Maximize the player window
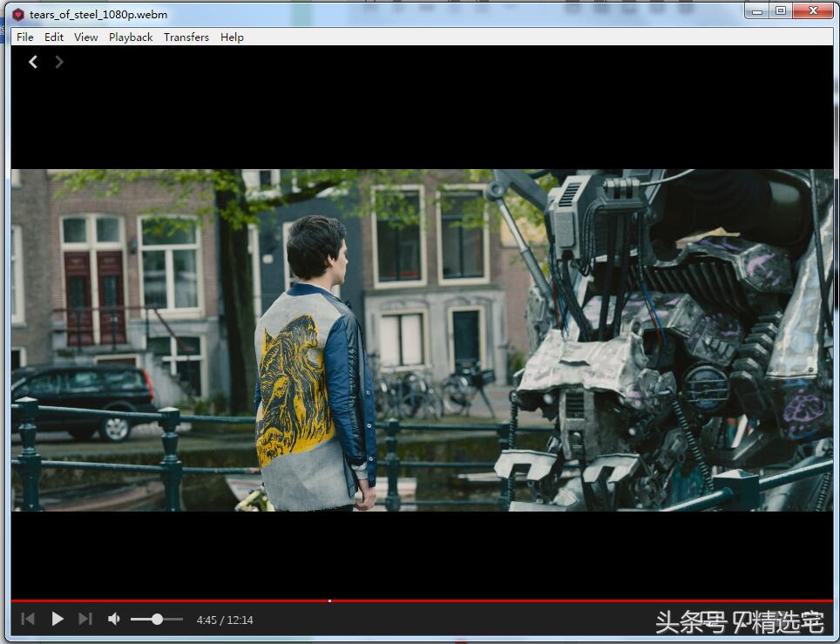This screenshot has width=840, height=644. pyautogui.click(x=781, y=11)
